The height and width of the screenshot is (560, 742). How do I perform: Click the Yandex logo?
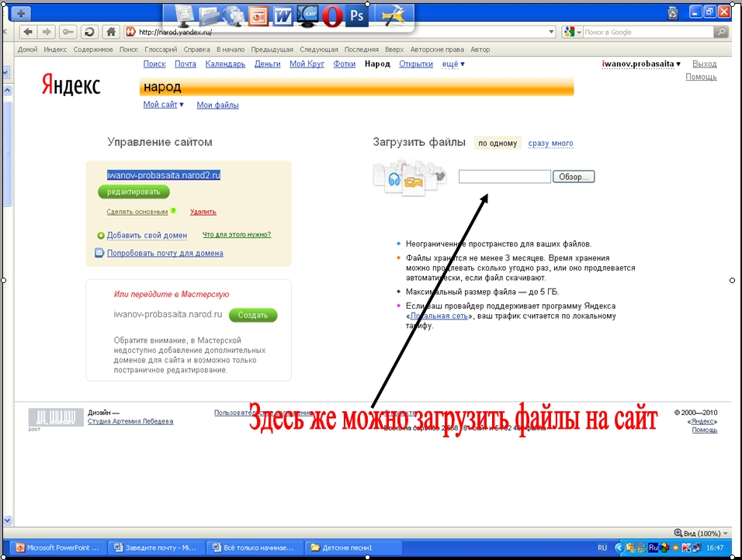[x=71, y=85]
